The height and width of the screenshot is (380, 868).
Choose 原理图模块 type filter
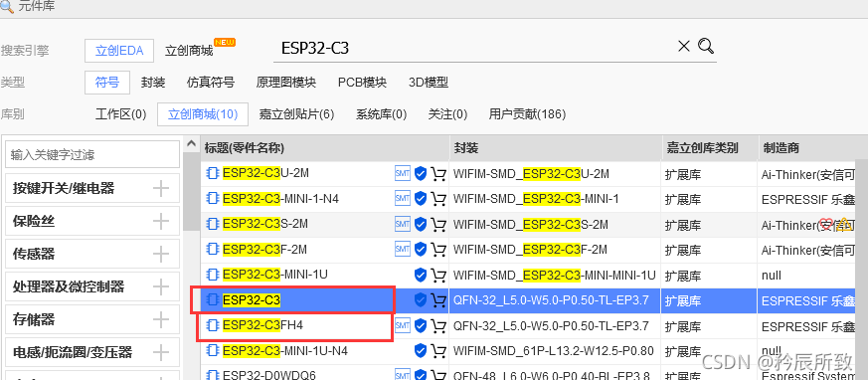[286, 83]
